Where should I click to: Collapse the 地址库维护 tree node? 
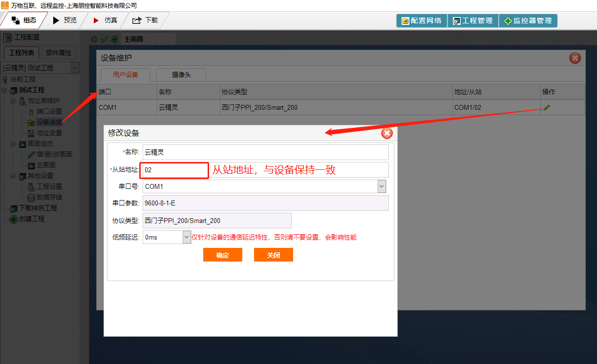click(x=13, y=101)
